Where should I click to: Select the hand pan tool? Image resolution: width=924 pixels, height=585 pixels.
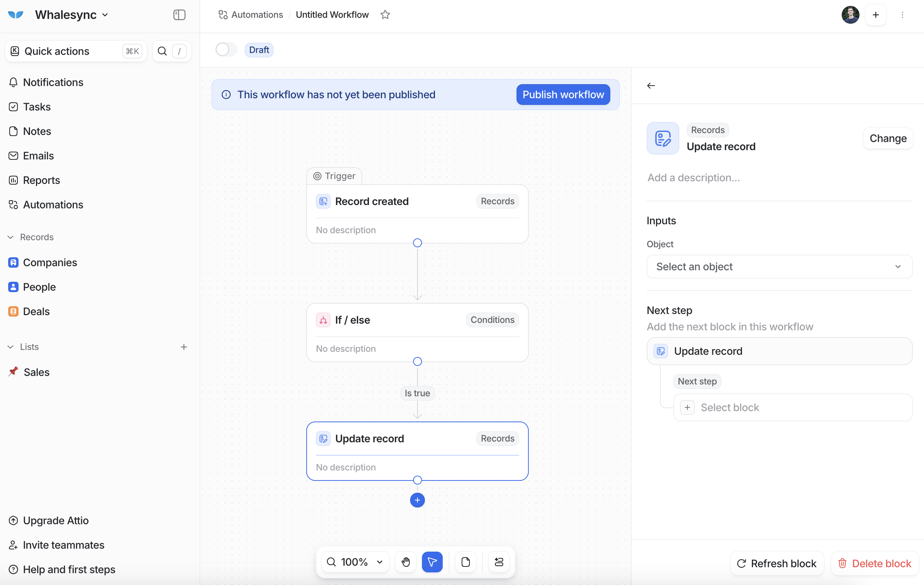pos(406,562)
